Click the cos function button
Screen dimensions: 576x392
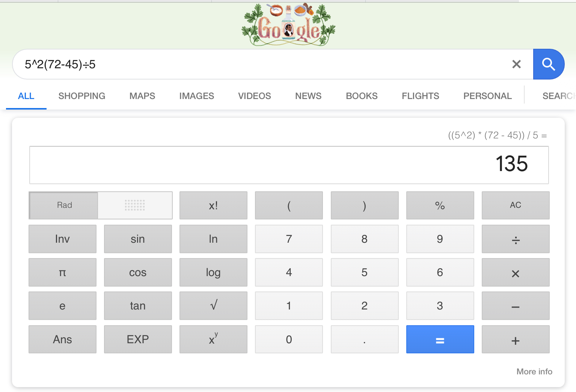pos(138,272)
